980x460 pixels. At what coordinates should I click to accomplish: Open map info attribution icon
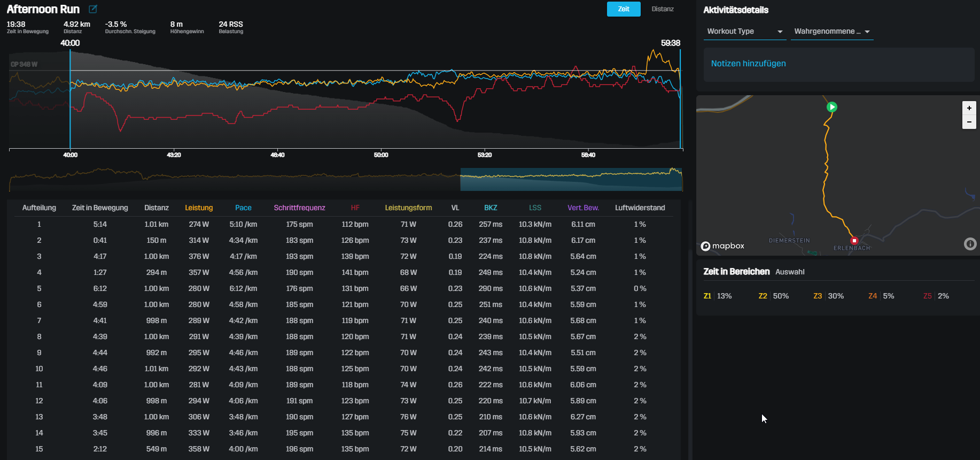970,244
